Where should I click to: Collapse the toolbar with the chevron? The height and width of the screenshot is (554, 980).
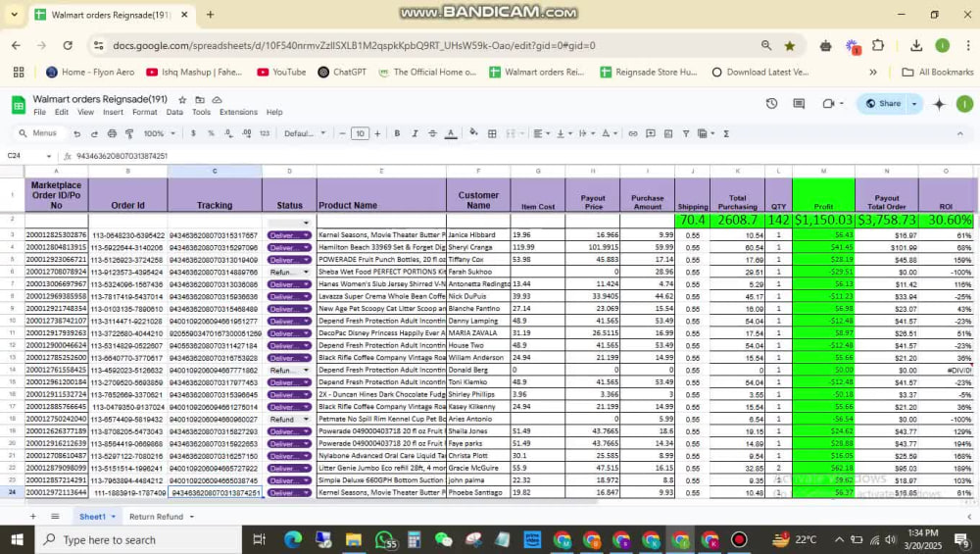(960, 133)
